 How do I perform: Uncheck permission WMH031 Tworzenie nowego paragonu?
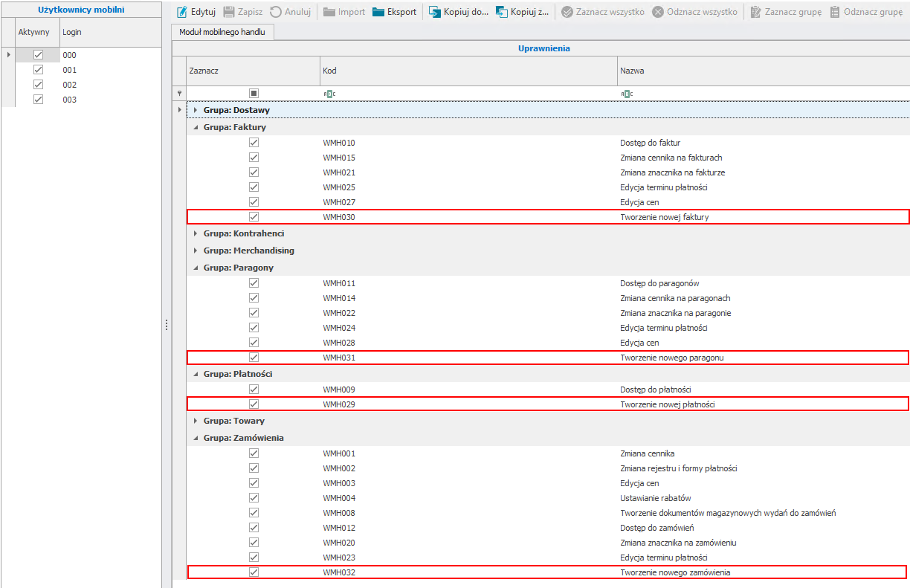click(254, 358)
